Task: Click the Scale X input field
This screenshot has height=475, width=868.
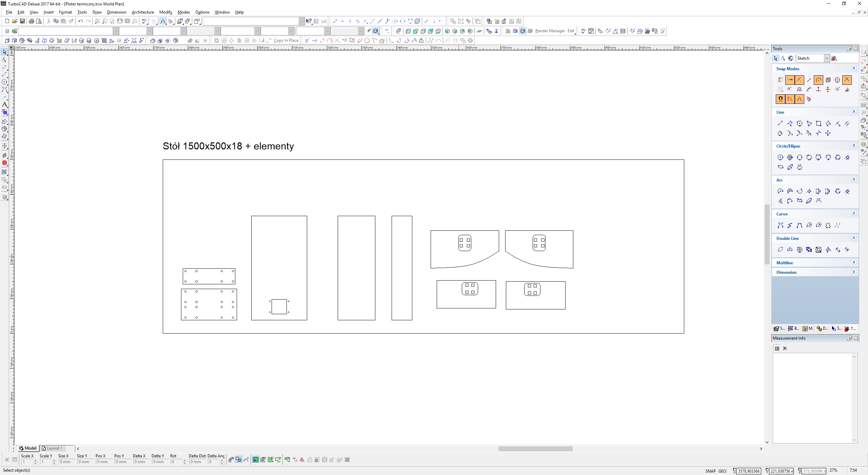Action: [27, 462]
